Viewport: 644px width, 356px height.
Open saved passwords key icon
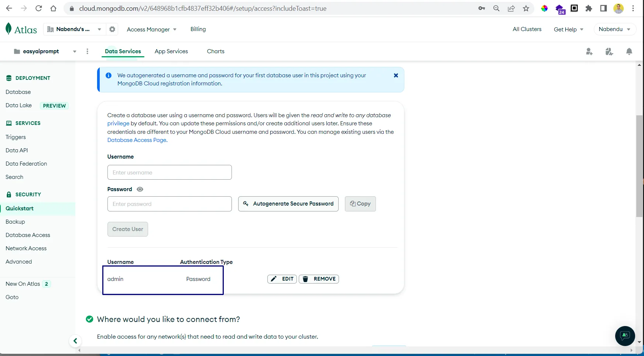pos(482,8)
